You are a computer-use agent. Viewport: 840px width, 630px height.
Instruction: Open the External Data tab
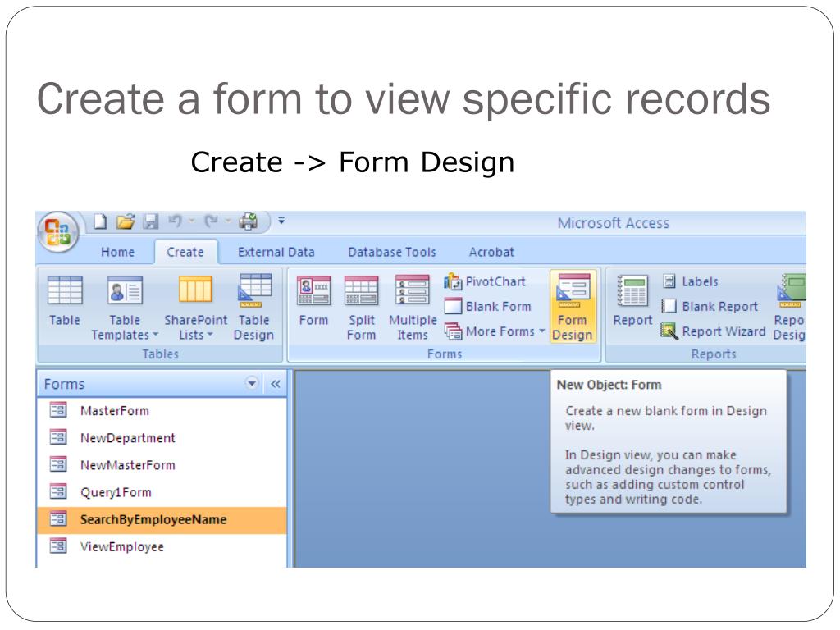[276, 252]
